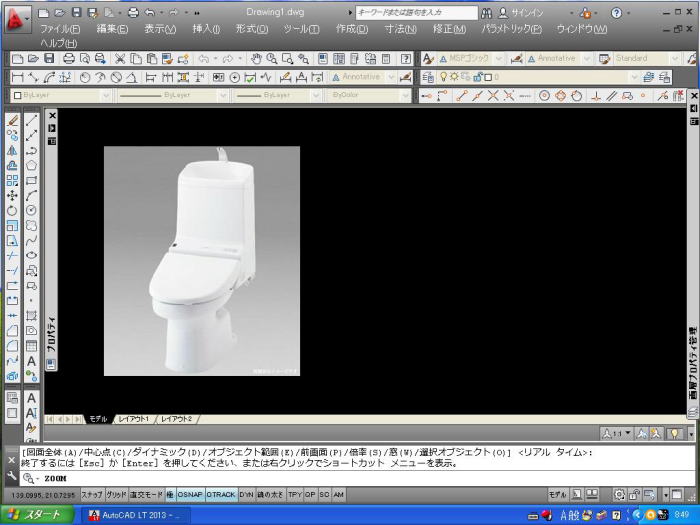The height and width of the screenshot is (525, 700).
Task: Select the Erase tool in the Modify toolbar
Action: (12, 121)
